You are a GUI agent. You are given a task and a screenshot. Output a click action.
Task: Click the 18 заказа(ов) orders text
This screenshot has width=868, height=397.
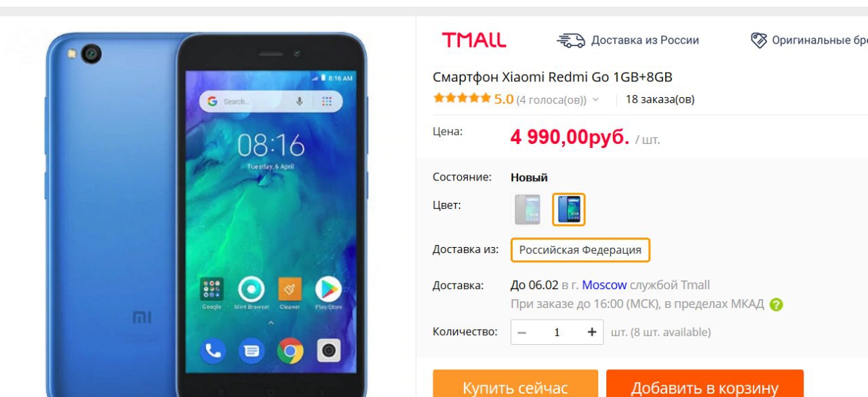pos(660,100)
